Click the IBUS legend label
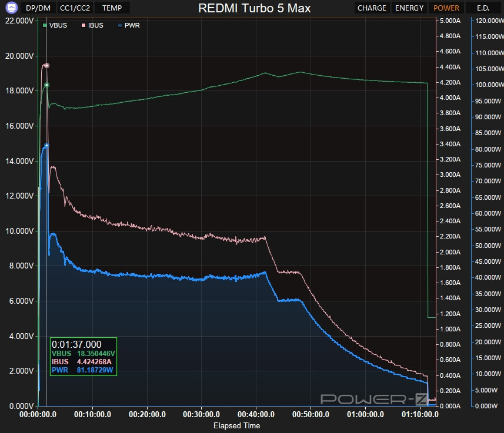Viewport: 504px width, 433px height. click(96, 25)
